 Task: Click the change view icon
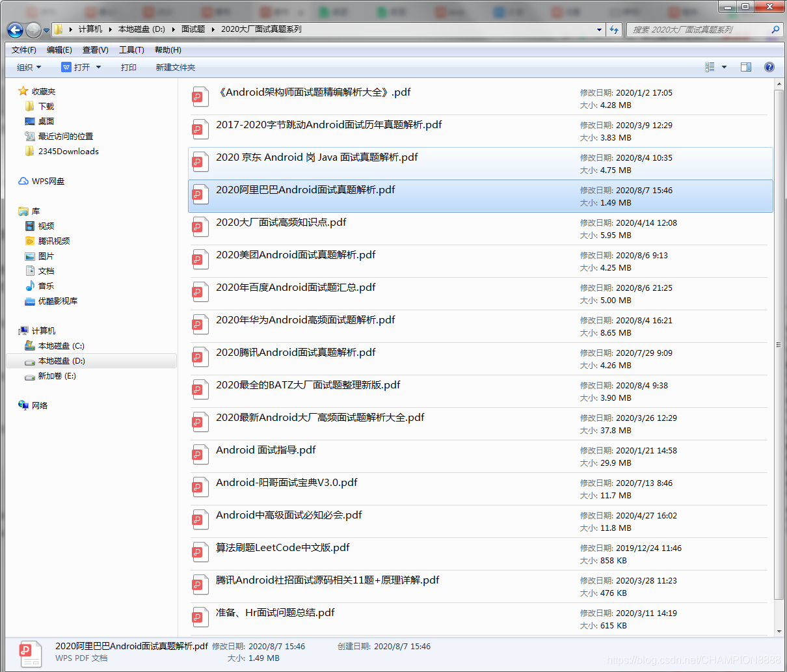pyautogui.click(x=710, y=67)
